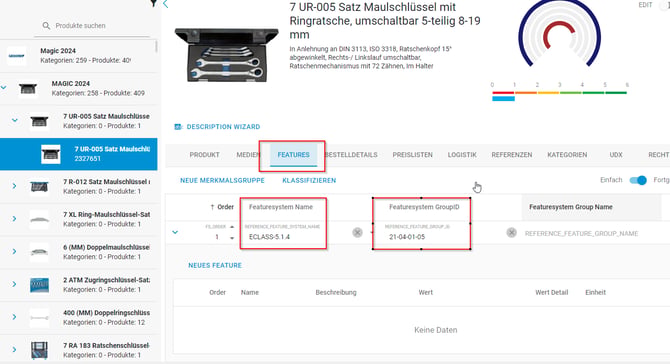The image size is (670, 364).
Task: Click the 400 (MM) Doppelringschlüssel thumbnail
Action: (x=39, y=317)
